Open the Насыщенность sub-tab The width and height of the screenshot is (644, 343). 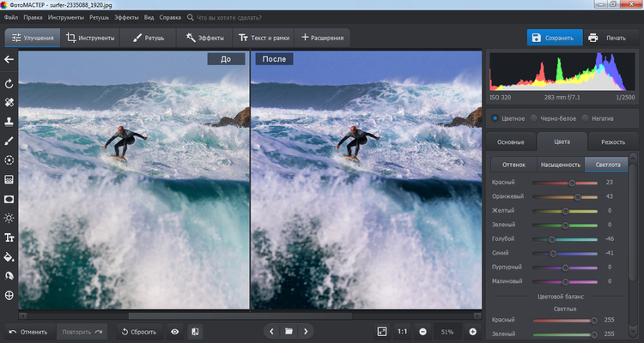coord(560,164)
